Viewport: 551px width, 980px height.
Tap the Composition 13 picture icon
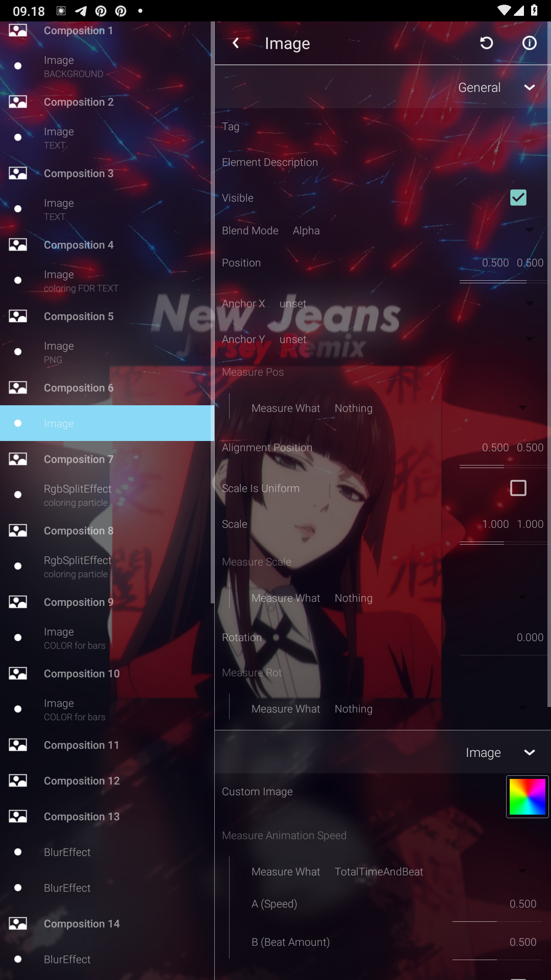tap(18, 817)
